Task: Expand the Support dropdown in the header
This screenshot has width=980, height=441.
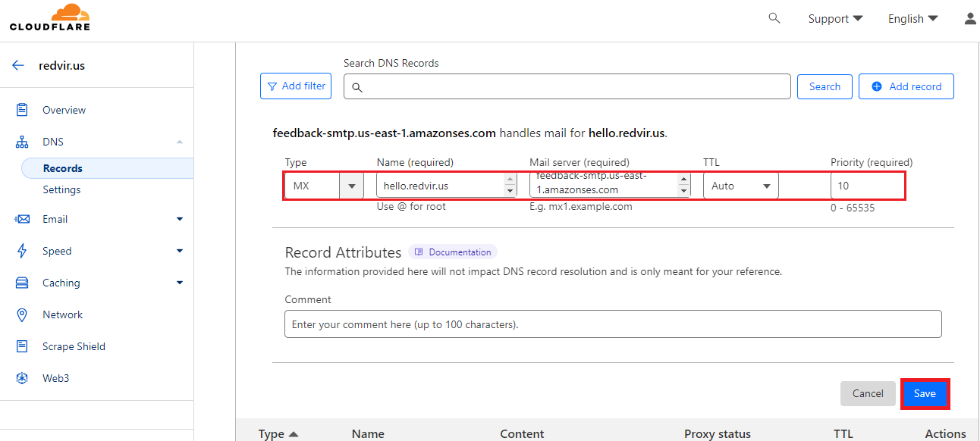Action: (835, 17)
